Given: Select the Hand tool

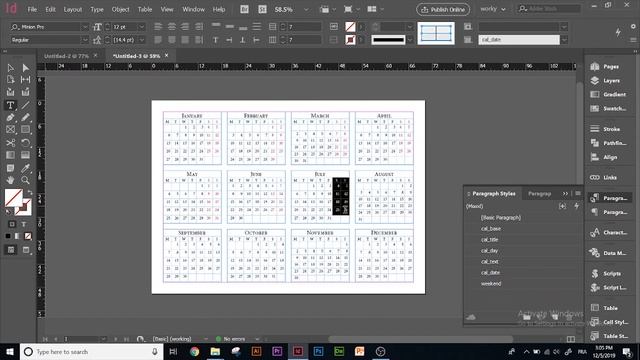Looking at the screenshot, I should pyautogui.click(x=10, y=180).
